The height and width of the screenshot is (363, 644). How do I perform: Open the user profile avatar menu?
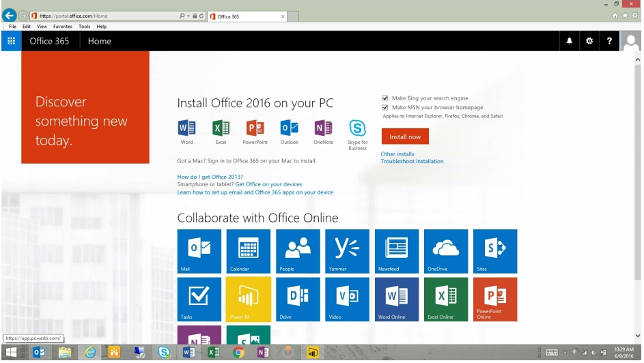[631, 41]
